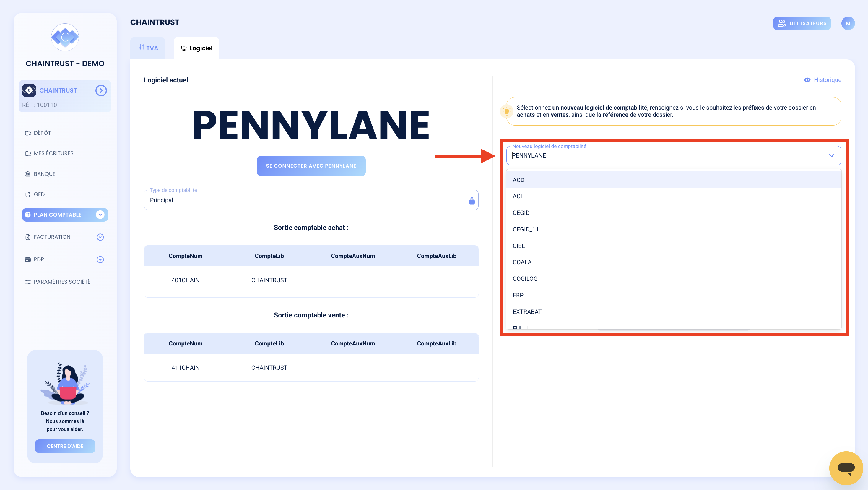This screenshot has width=868, height=490.
Task: Click the help illustration of woman with laptop
Action: point(65,383)
